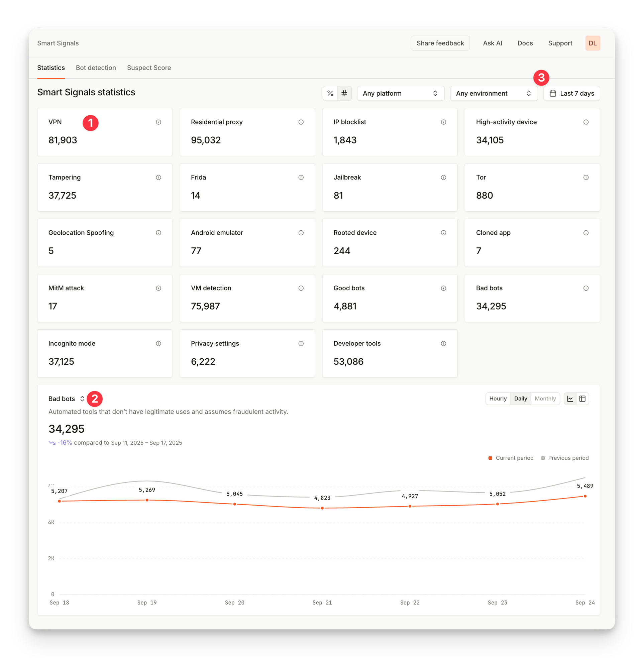Open the Support link
Image resolution: width=644 pixels, height=658 pixels.
(x=560, y=43)
